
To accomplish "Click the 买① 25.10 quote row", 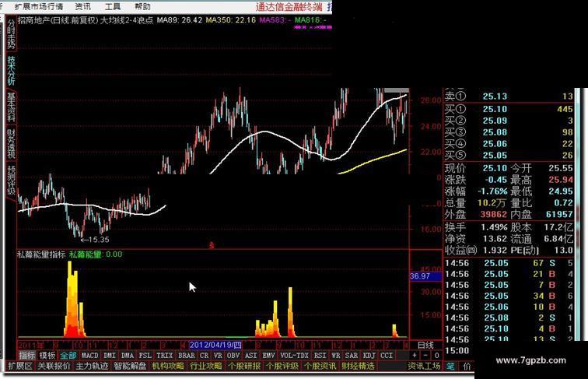I will [509, 109].
